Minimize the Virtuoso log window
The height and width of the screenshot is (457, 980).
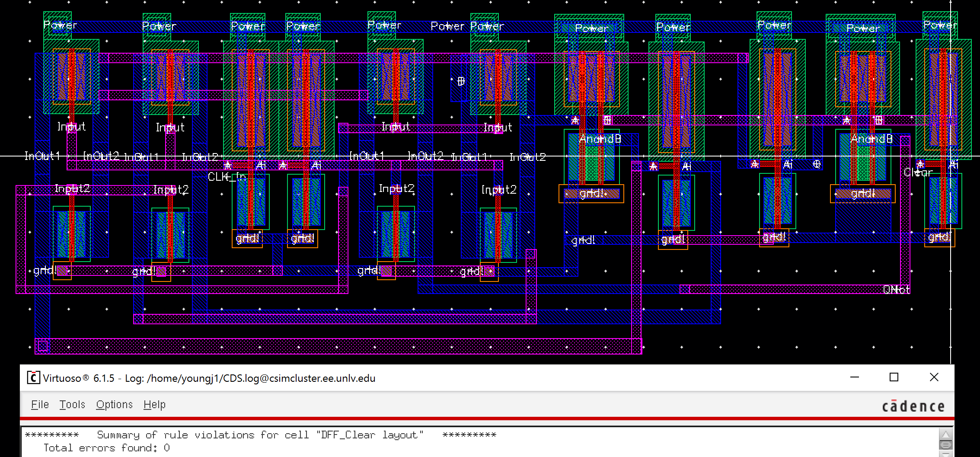point(854,377)
